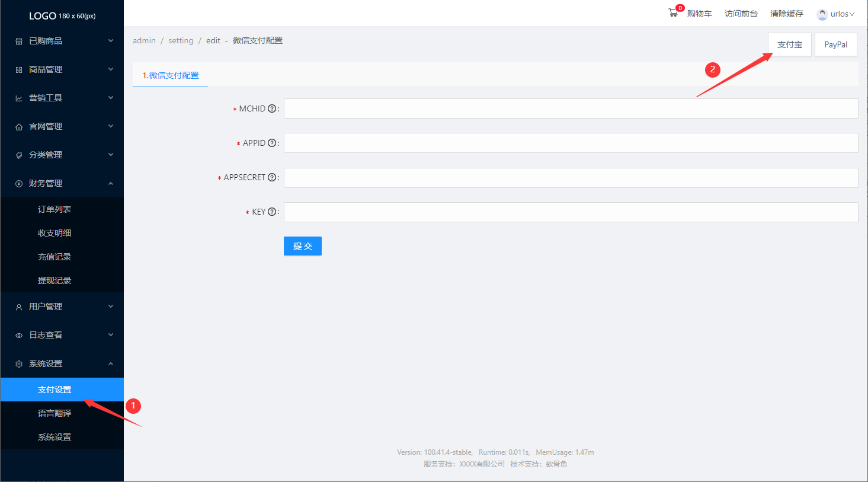
Task: Click the 日志查看 eye icon
Action: pos(19,336)
